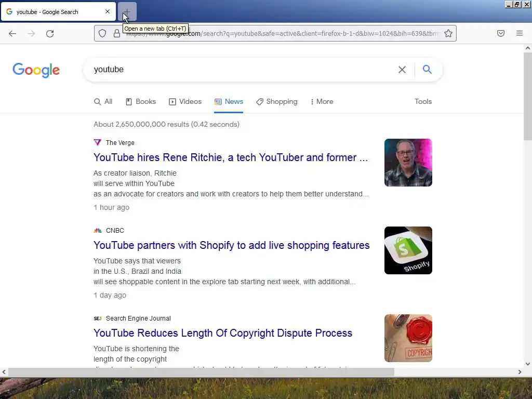Expand the More search options
532x399 pixels.
[322, 101]
